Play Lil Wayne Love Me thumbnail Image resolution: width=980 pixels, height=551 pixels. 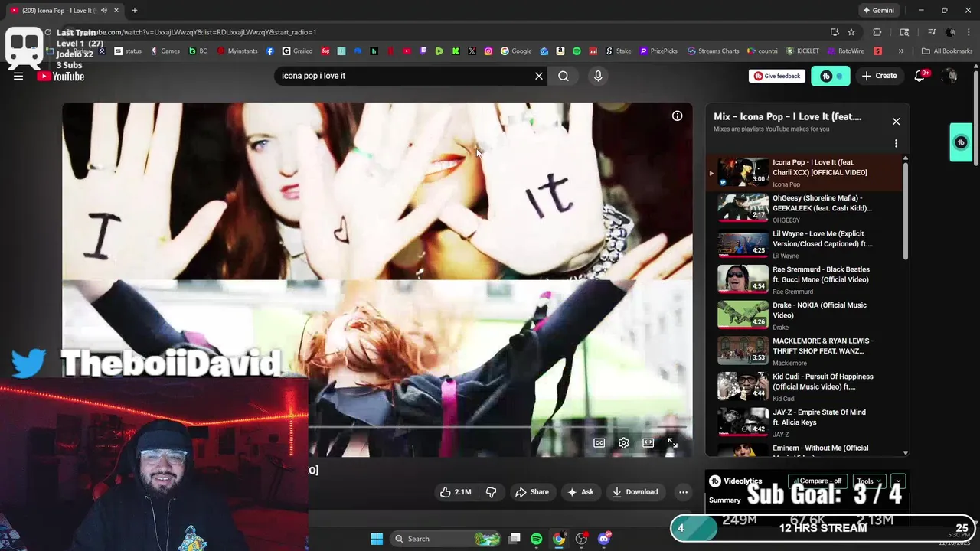pyautogui.click(x=743, y=244)
